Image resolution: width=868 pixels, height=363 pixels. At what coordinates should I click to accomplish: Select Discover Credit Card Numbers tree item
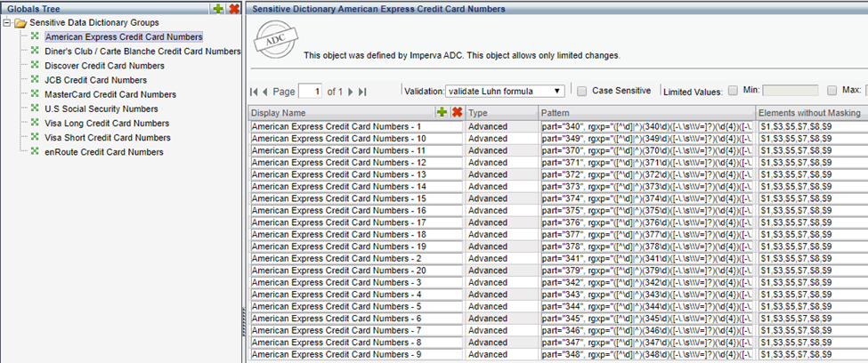[x=105, y=66]
